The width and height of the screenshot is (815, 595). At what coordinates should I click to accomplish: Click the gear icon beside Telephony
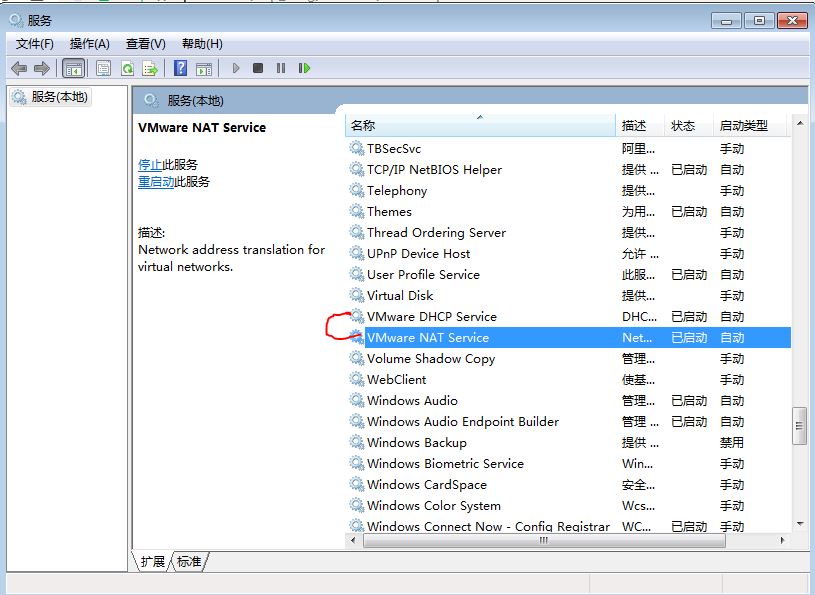pyautogui.click(x=357, y=191)
